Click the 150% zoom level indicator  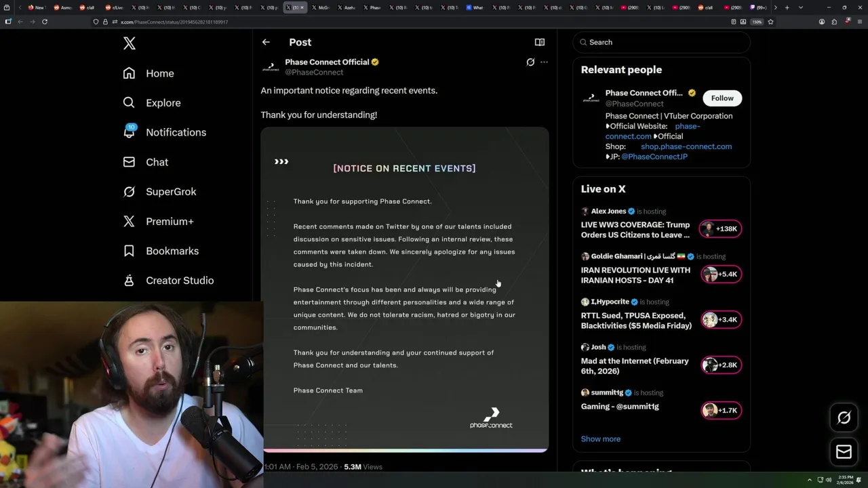[x=757, y=22]
